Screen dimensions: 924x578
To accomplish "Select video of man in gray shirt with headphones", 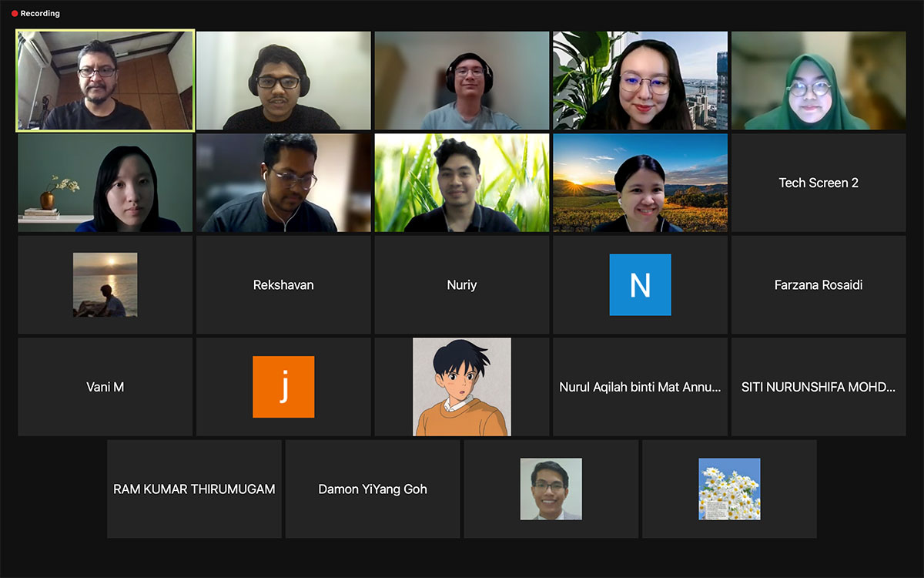I will (x=462, y=80).
